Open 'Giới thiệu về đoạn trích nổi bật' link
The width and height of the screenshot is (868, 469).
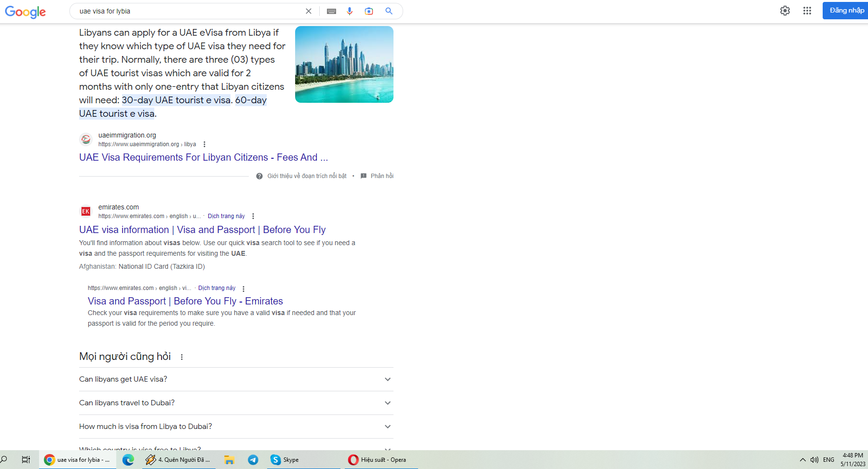click(x=307, y=176)
